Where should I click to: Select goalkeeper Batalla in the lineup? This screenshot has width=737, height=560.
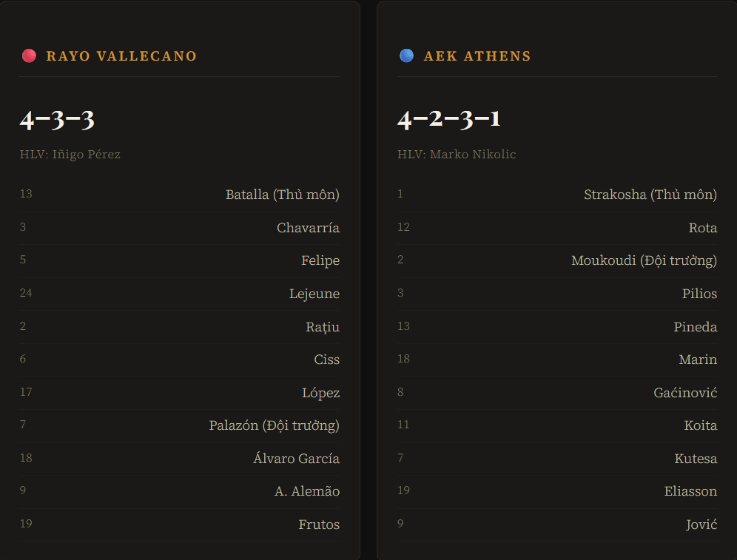(282, 195)
